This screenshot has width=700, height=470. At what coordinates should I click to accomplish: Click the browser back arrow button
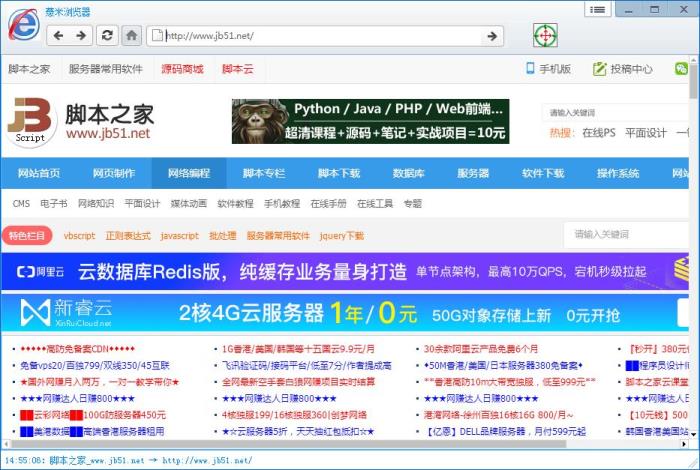(x=58, y=36)
